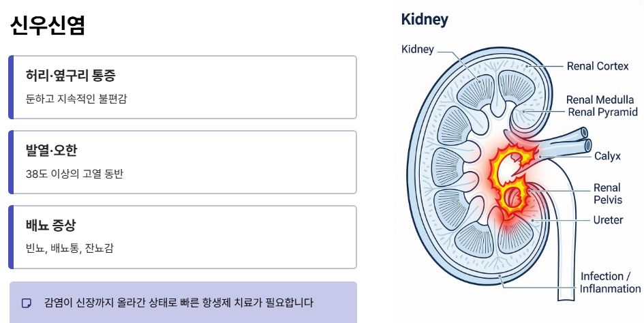Click the small Kidney label with pointer line
The image size is (644, 323).
pos(417,49)
